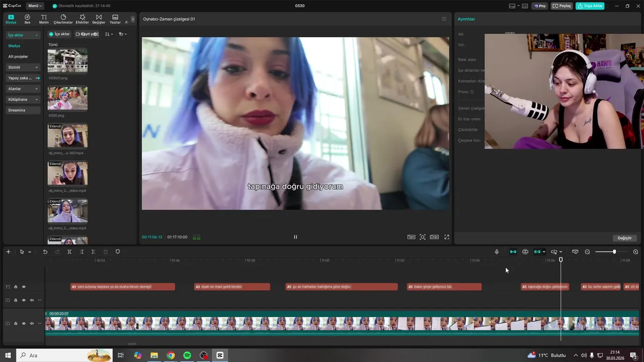Open more options for overlay track

tap(40, 300)
